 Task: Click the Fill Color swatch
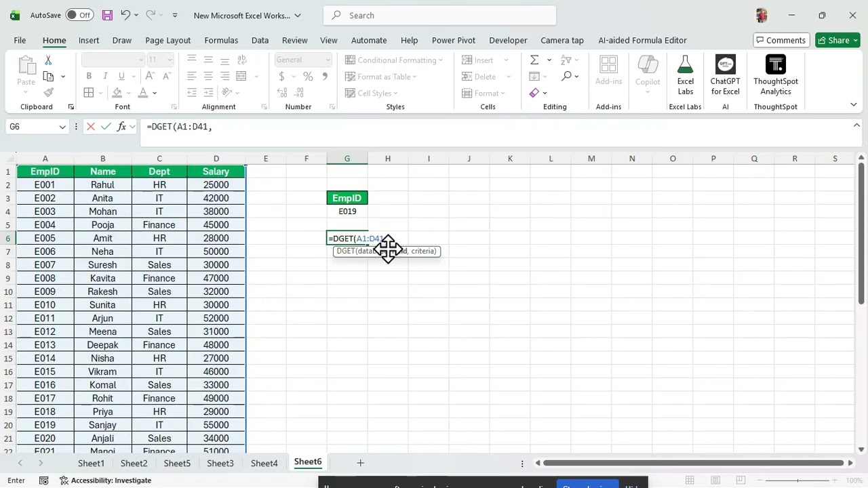(x=117, y=93)
